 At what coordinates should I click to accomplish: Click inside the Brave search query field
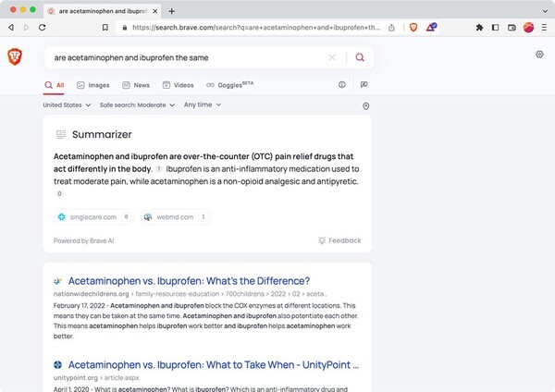click(185, 57)
